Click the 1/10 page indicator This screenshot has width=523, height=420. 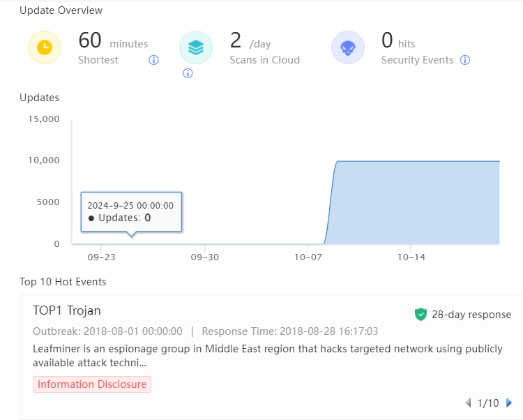point(488,403)
